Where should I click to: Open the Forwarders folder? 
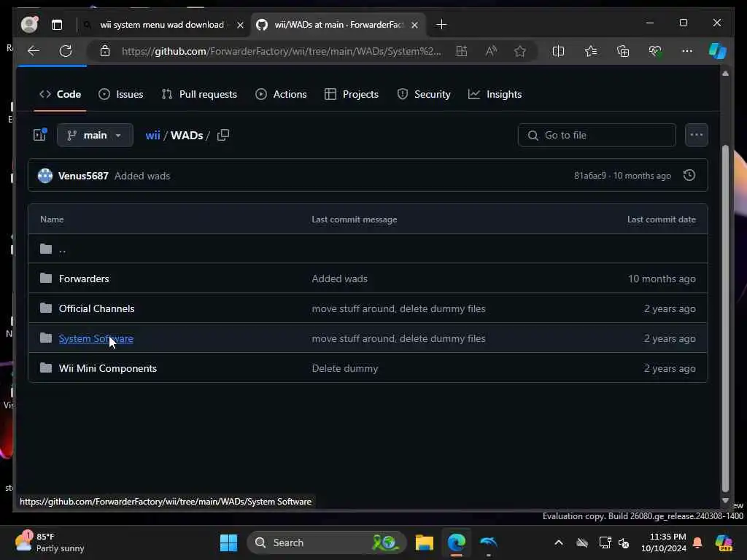click(x=84, y=279)
